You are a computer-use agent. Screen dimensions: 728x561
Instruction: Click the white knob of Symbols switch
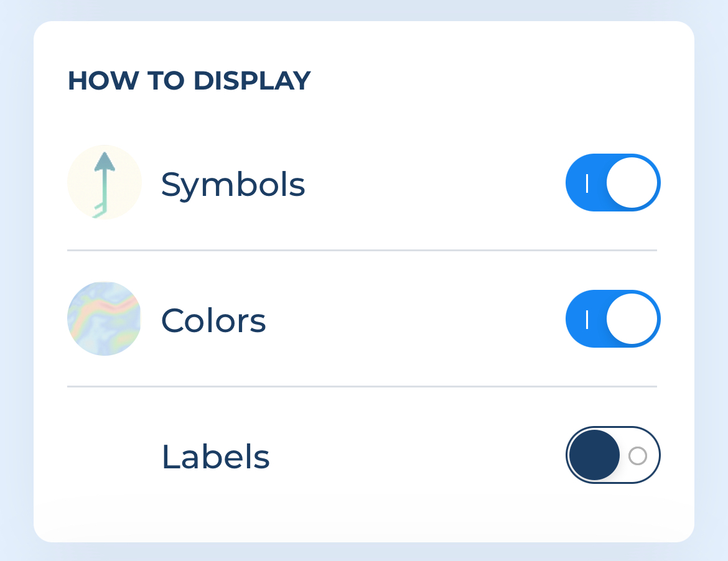click(x=632, y=182)
